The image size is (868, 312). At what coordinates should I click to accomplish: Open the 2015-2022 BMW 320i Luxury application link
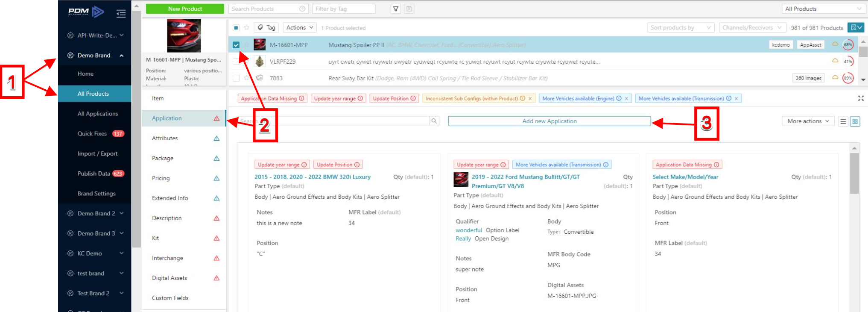[x=313, y=177]
